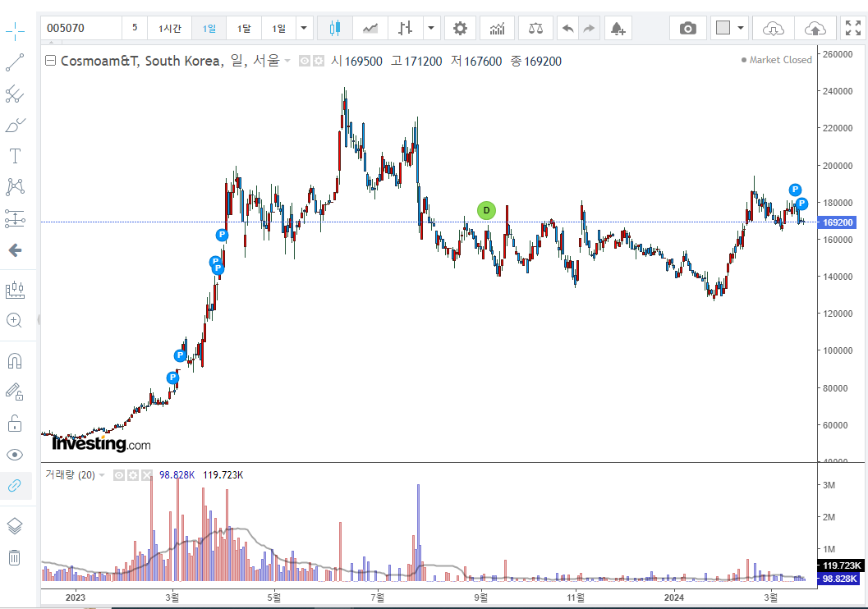Image resolution: width=868 pixels, height=609 pixels.
Task: Open the object tree layers icon
Action: pyautogui.click(x=15, y=526)
